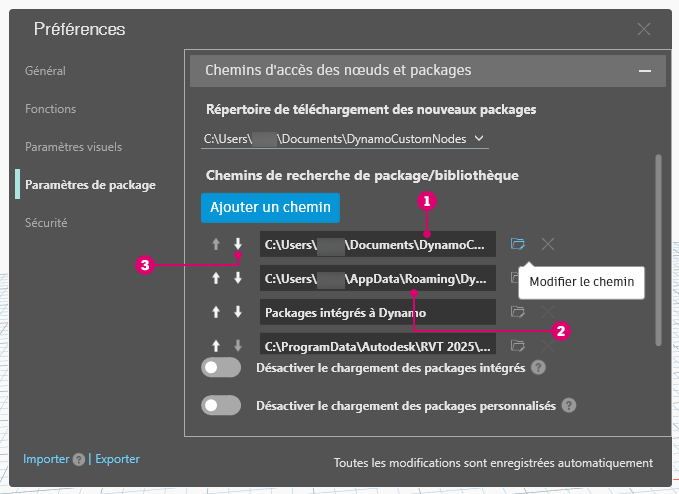Move the AppData\Roaming path down

point(238,278)
